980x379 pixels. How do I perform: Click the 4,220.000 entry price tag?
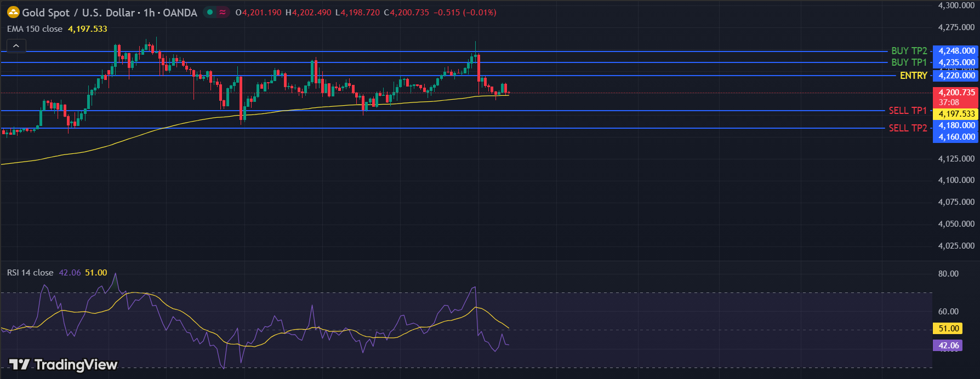tap(956, 76)
